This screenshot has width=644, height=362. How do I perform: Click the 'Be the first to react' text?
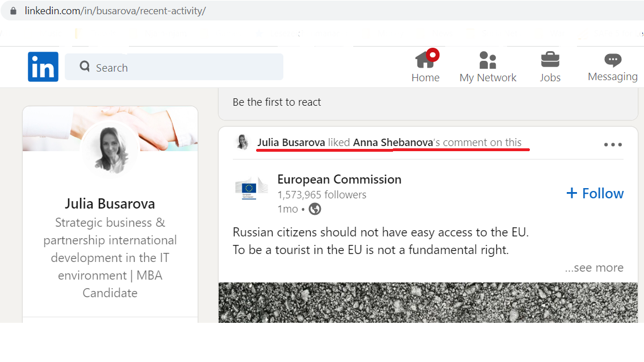tap(277, 102)
